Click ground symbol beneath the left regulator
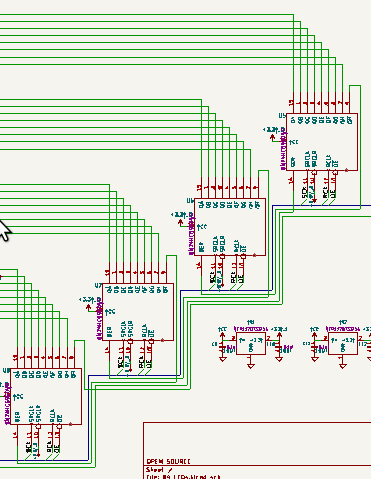The image size is (371, 479). coord(251,365)
